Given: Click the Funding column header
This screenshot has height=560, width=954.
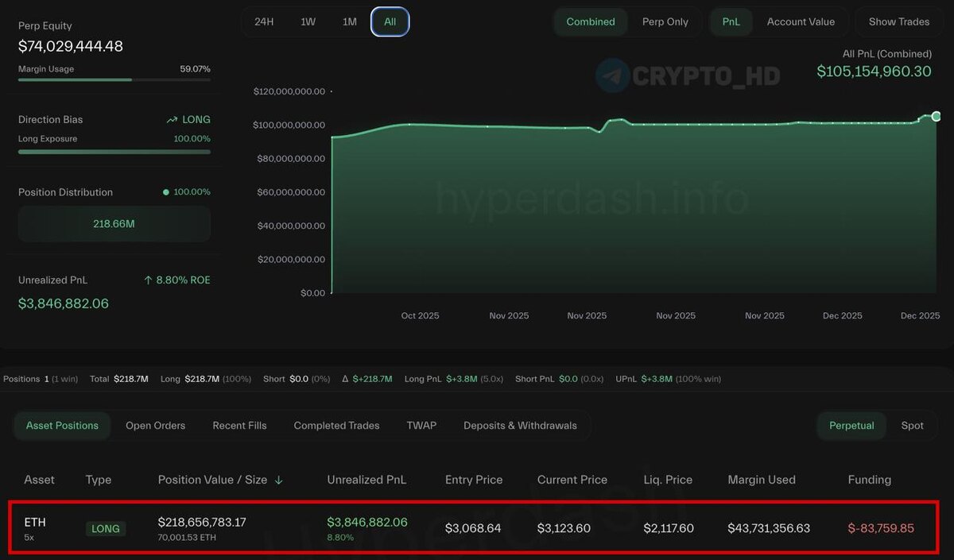Looking at the screenshot, I should (x=870, y=480).
